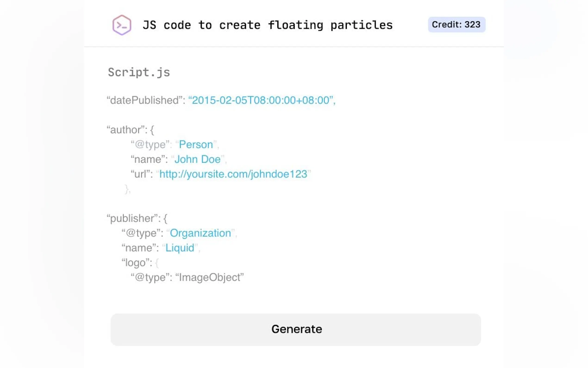Click the terminal hexagon logo icon

point(122,25)
